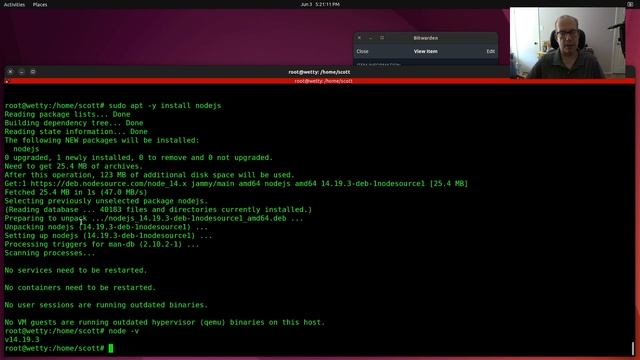
Task: Close the terminal window
Action: point(10,72)
